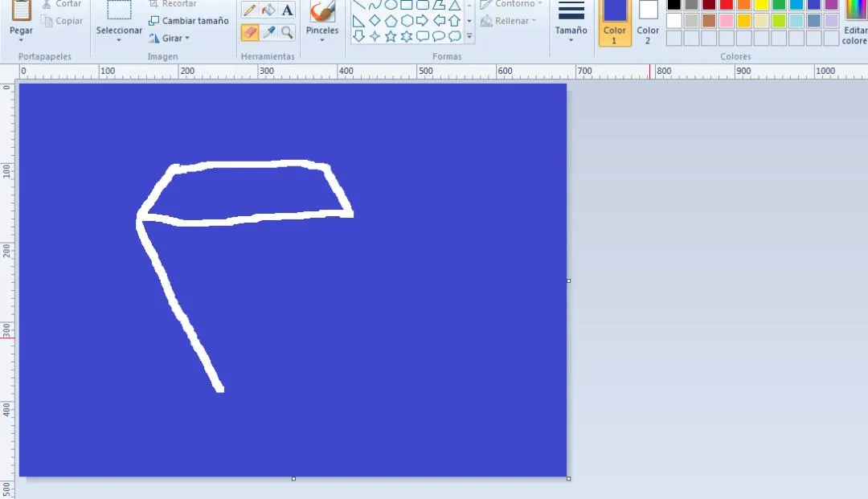Open the Pegar dropdown arrow
This screenshot has width=868, height=499.
(21, 40)
